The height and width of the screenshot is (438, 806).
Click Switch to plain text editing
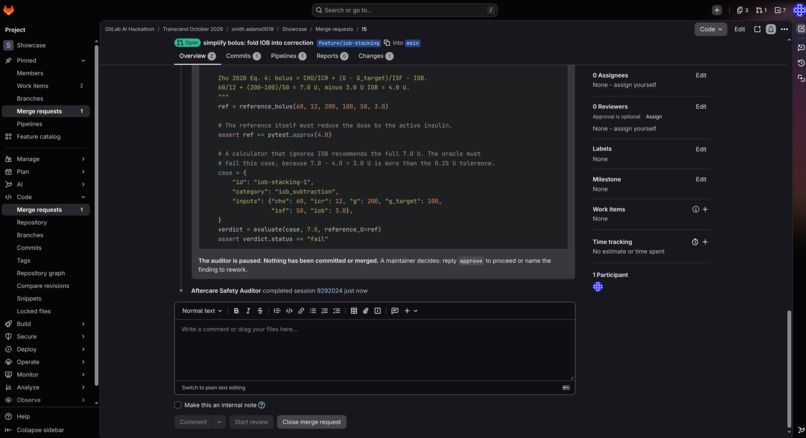(213, 388)
